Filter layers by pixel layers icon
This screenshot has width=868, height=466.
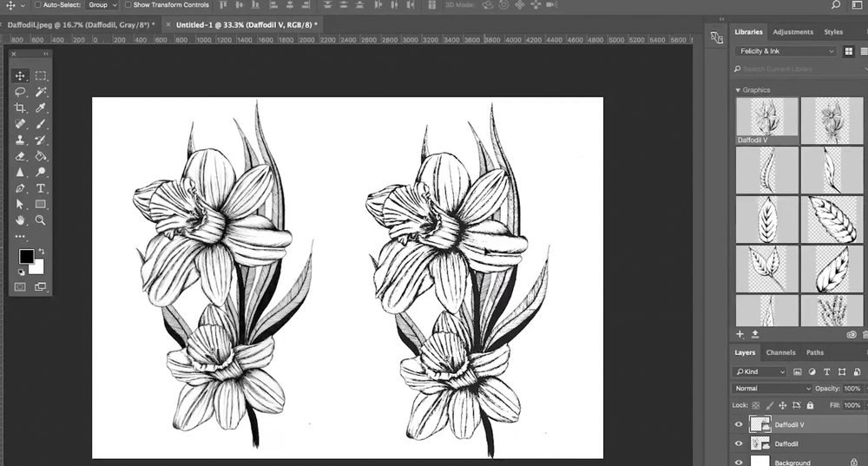797,372
